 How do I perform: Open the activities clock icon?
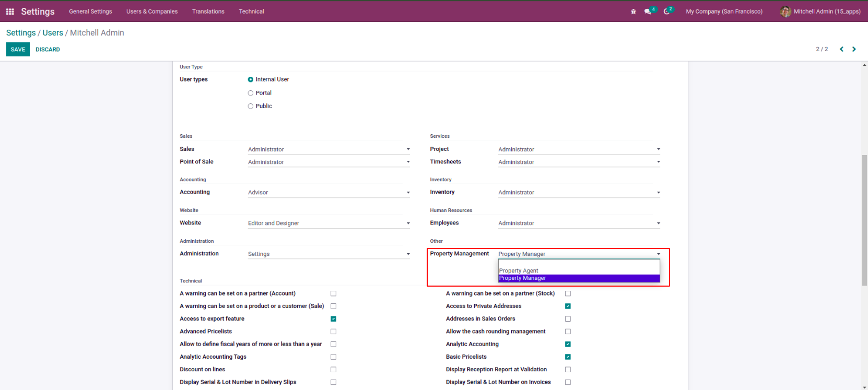[x=666, y=11]
